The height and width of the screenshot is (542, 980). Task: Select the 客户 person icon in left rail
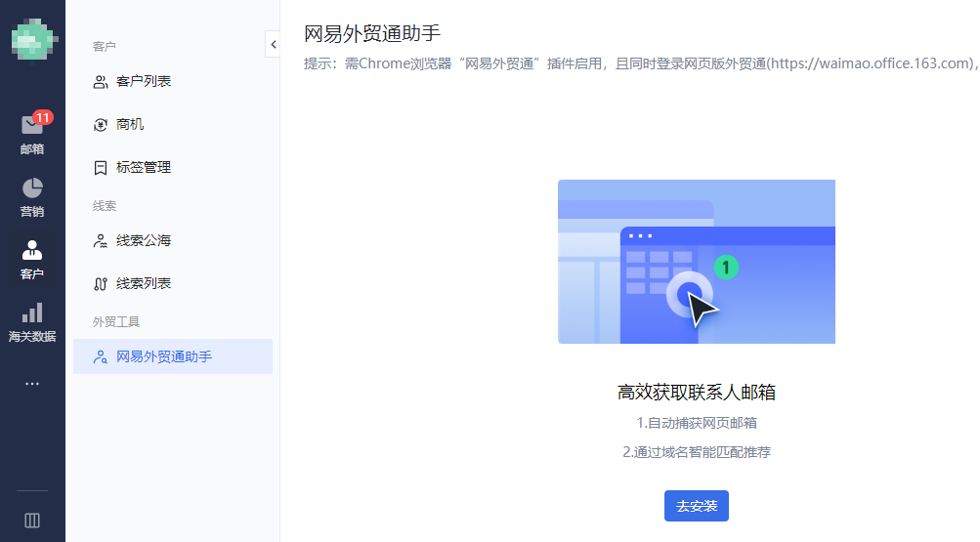pos(32,250)
